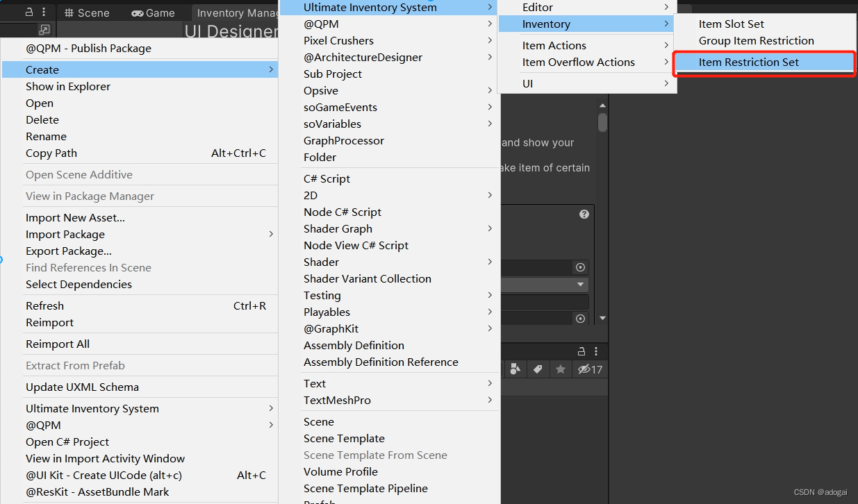Click the upper object picker circle icon
Screen dimensions: 858x504
580,267
